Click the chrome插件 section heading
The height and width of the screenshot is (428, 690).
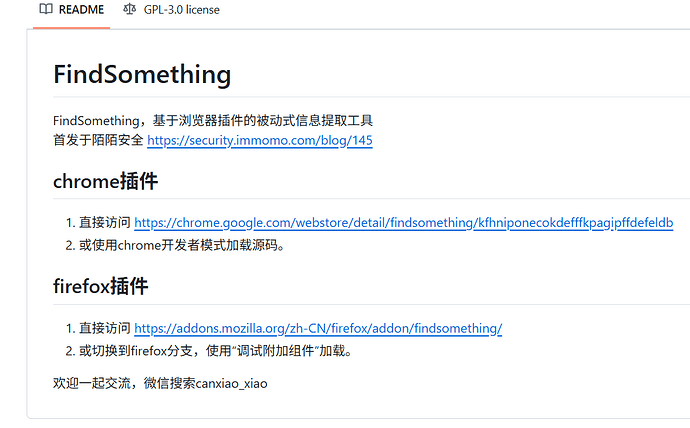105,181
